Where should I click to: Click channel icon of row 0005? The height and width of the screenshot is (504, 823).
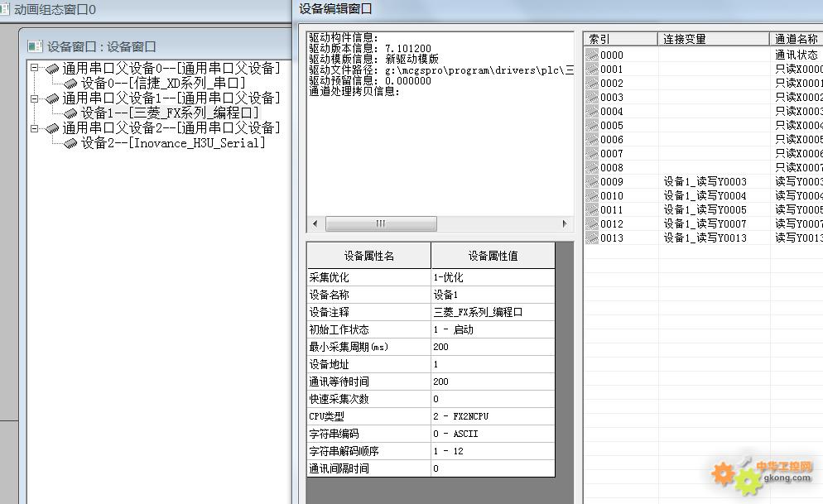pos(592,125)
